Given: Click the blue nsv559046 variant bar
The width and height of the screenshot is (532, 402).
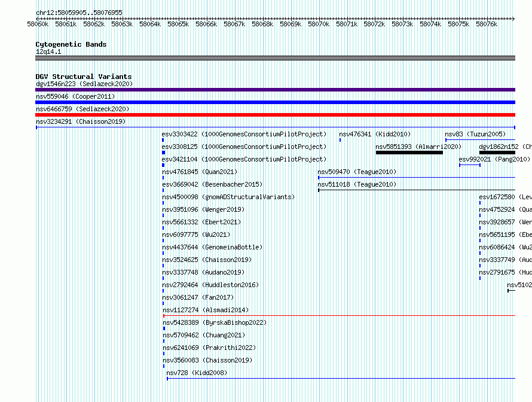Looking at the screenshot, I should [275, 102].
